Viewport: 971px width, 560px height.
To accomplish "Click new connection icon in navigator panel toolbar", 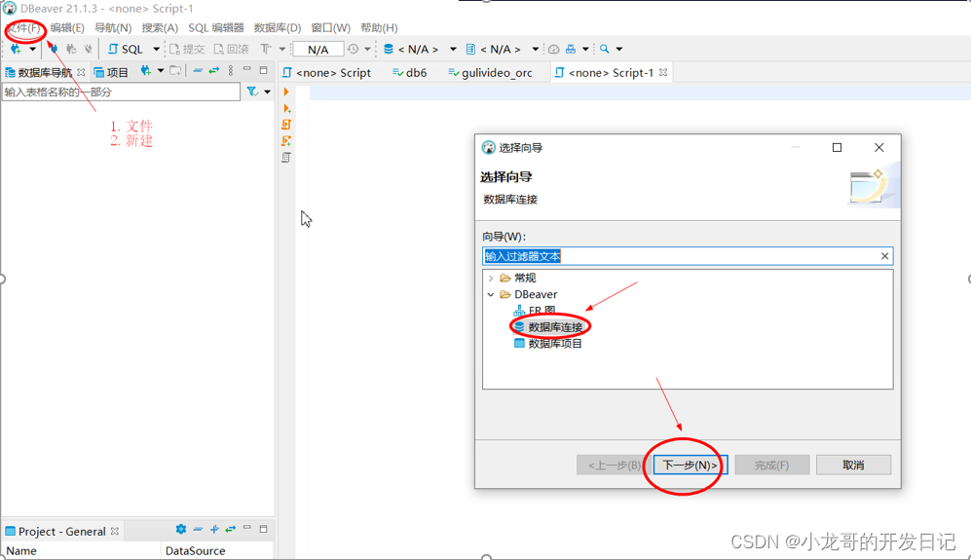I will tap(145, 71).
